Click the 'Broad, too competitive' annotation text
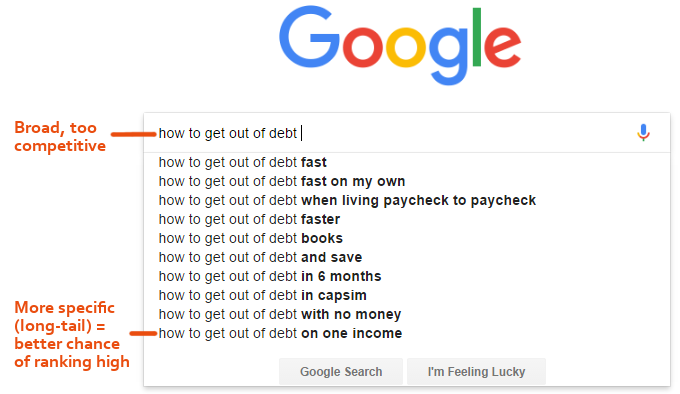This screenshot has width=680, height=394. coord(60,137)
